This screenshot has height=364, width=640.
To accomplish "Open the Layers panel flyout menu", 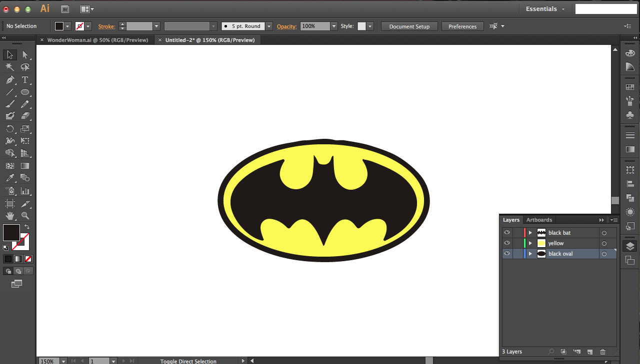I will pos(614,220).
